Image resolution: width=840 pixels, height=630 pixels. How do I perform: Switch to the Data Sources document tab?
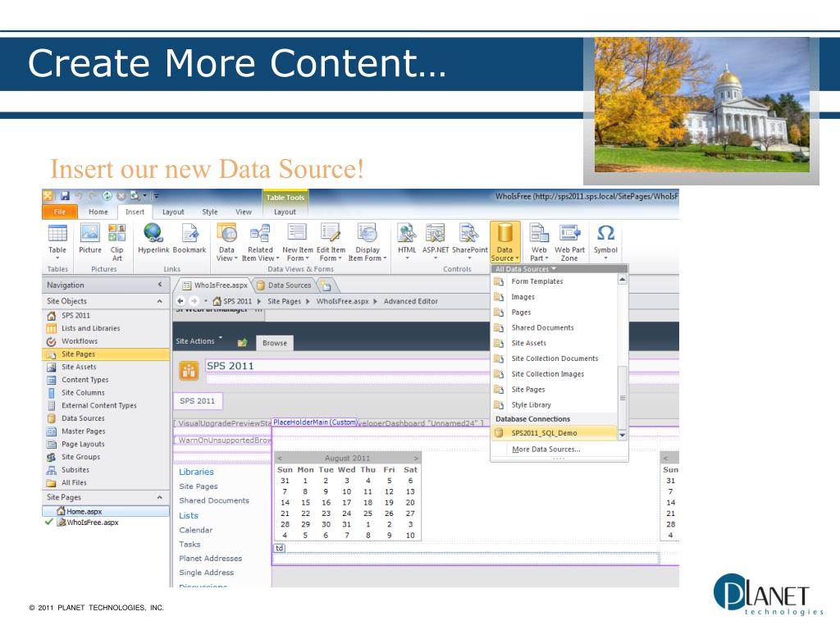point(284,285)
